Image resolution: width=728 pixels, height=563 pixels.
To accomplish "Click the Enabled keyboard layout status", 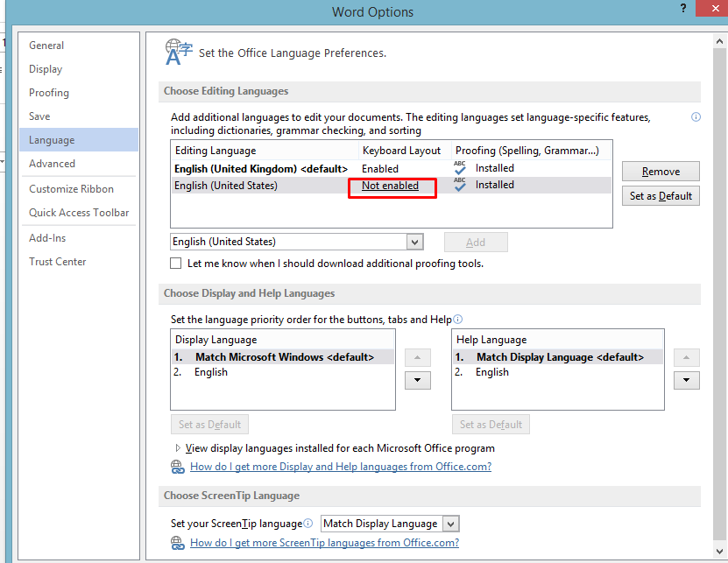I will (x=380, y=169).
